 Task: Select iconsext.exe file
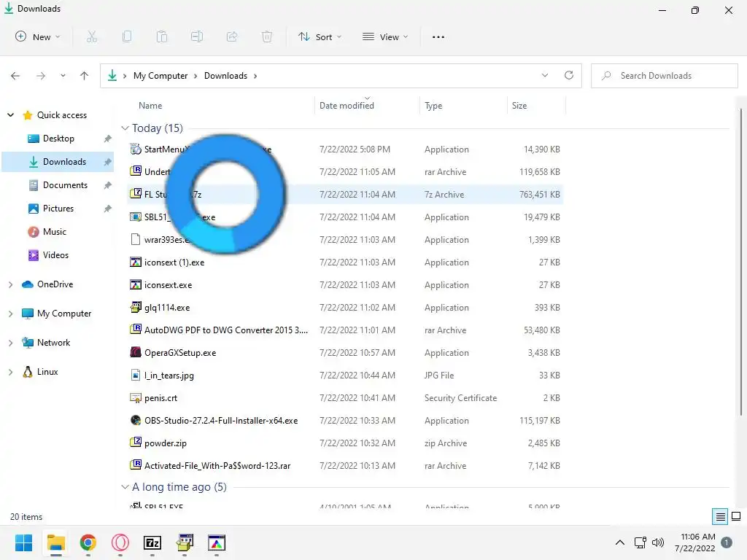345,285
